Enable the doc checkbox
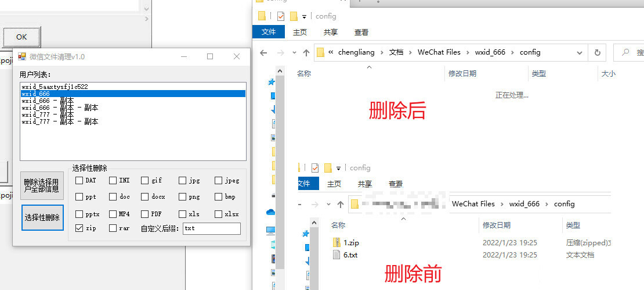Screen dimensions: 644x290 point(113,196)
